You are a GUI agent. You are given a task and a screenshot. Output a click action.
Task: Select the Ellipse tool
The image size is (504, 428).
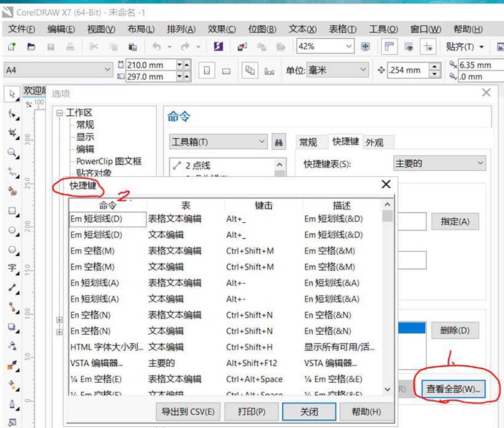(x=13, y=230)
